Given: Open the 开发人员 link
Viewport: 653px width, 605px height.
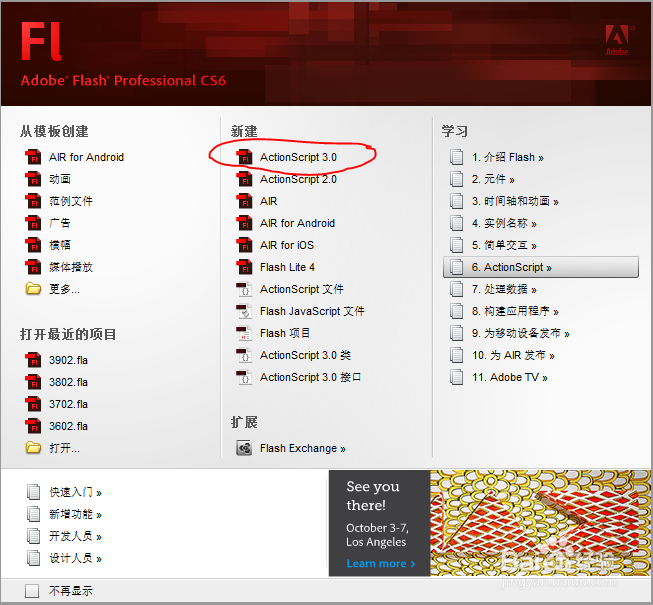Looking at the screenshot, I should click(75, 536).
